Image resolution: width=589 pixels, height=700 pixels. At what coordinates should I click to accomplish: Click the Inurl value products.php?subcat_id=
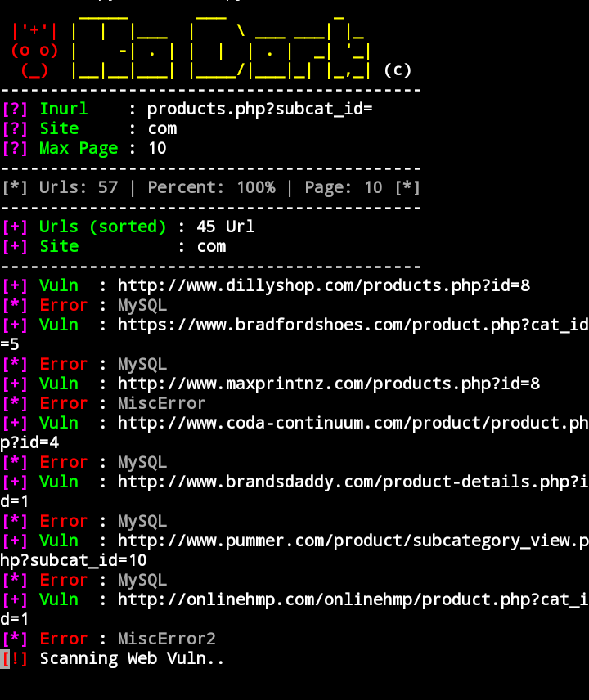pos(259,110)
